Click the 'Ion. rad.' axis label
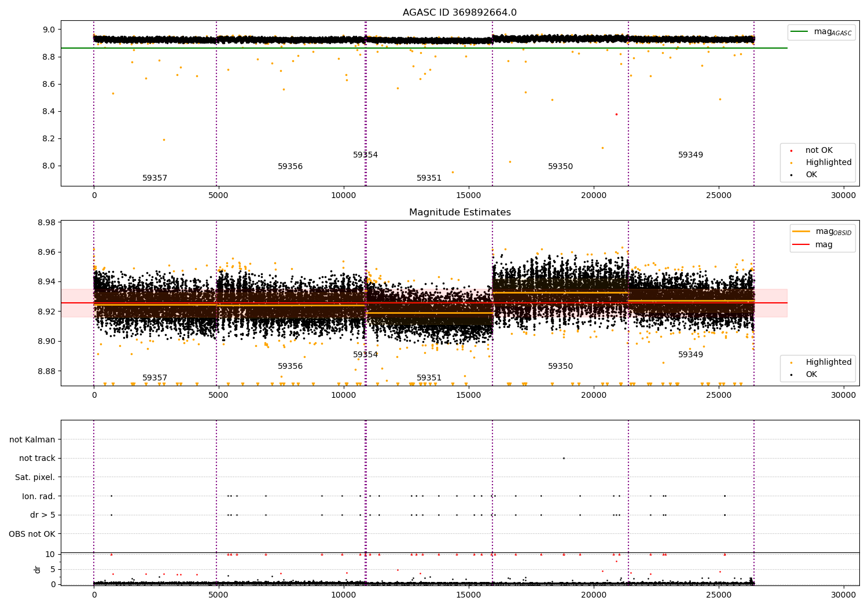Viewport: 868px width, 608px height. point(39,496)
